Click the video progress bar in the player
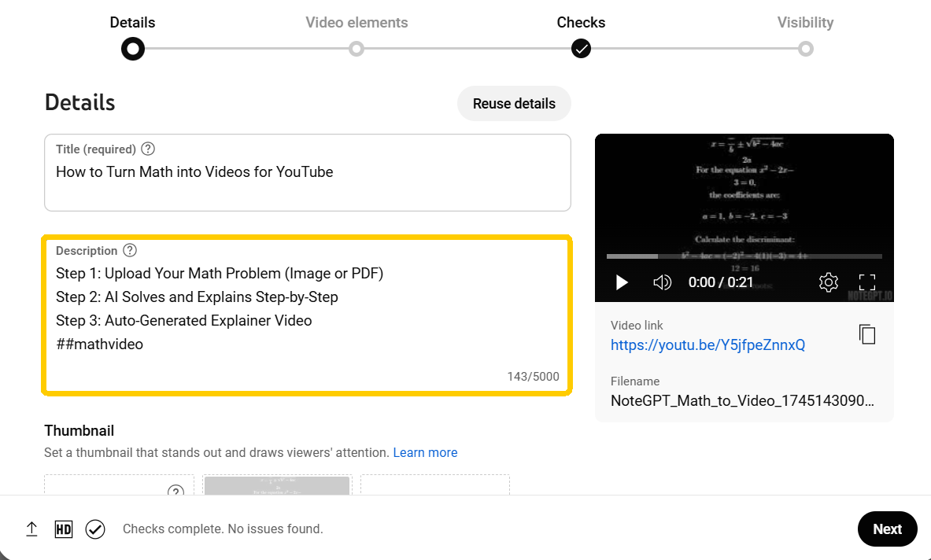 pos(744,256)
